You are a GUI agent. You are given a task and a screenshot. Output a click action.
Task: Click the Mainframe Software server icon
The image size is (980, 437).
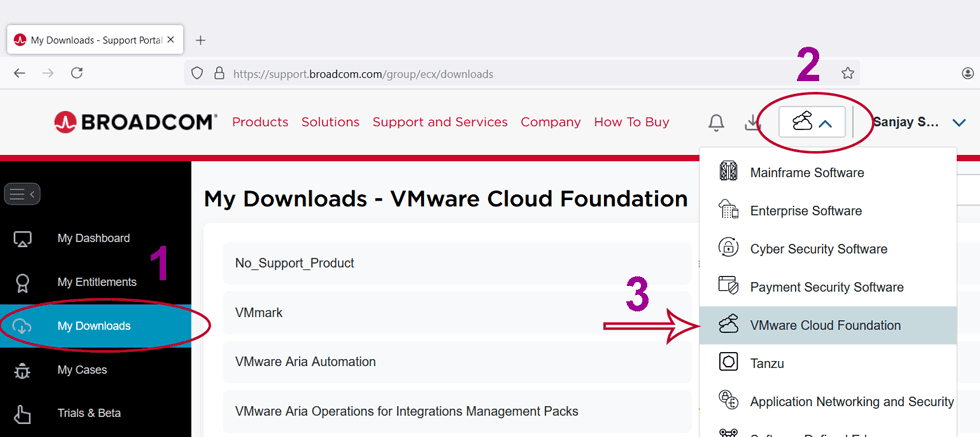click(729, 171)
